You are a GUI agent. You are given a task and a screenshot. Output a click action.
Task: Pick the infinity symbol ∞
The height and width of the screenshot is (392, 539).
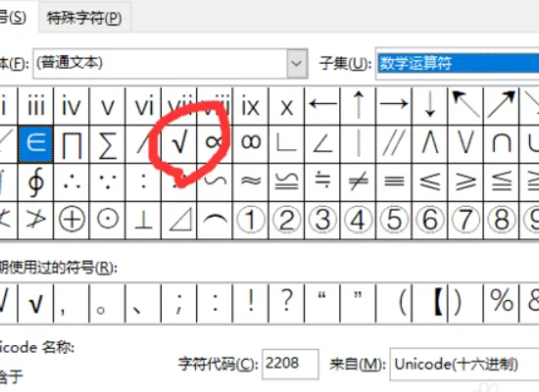click(x=251, y=144)
